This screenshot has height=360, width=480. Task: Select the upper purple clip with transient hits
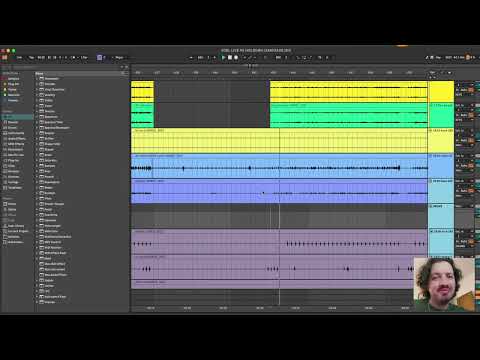click(279, 242)
